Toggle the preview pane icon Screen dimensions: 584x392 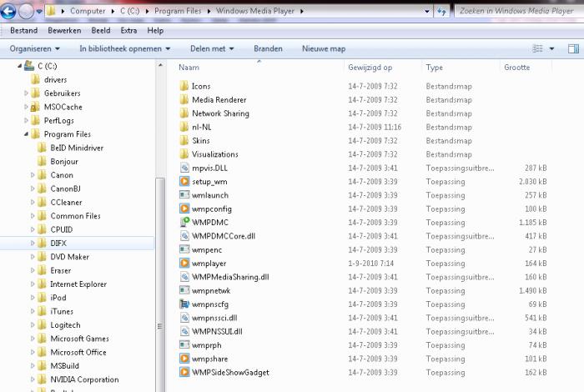tap(574, 48)
